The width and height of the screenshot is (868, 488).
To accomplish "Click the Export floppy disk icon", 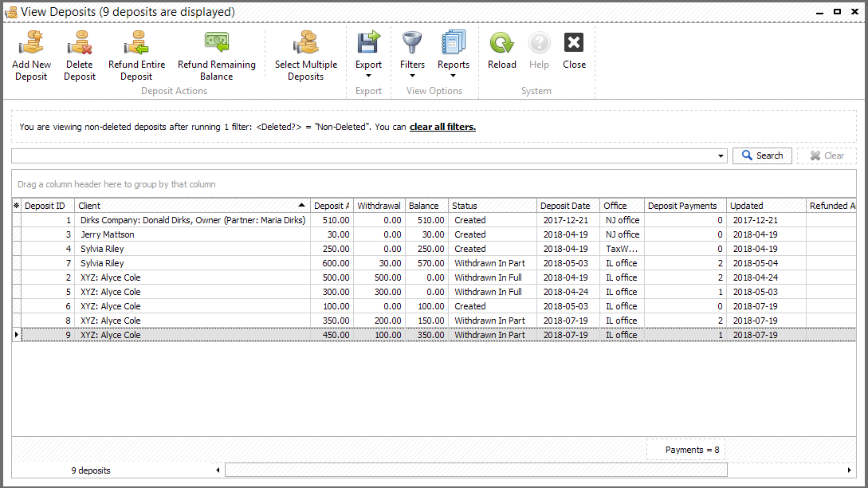I will pyautogui.click(x=369, y=42).
